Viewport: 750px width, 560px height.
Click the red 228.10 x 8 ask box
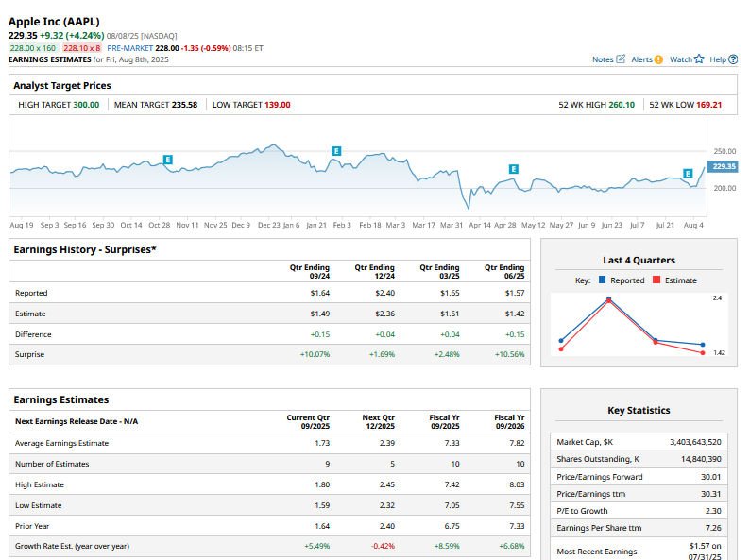tap(82, 48)
